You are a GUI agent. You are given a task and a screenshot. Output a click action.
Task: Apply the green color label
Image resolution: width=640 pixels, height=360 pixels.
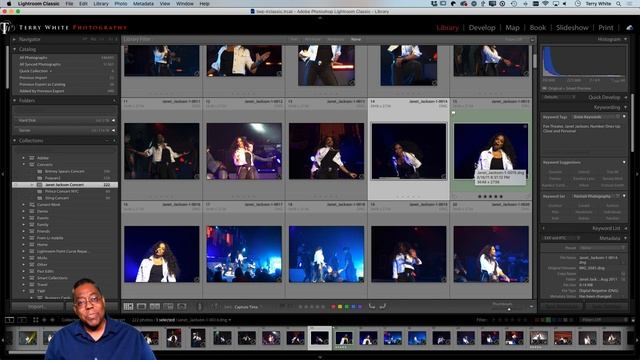pos(347,307)
